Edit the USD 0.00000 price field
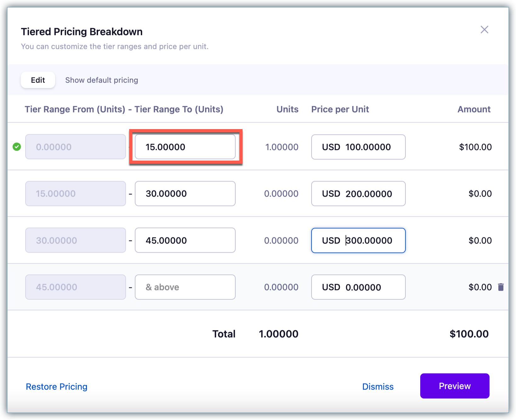The height and width of the screenshot is (420, 516). click(358, 287)
